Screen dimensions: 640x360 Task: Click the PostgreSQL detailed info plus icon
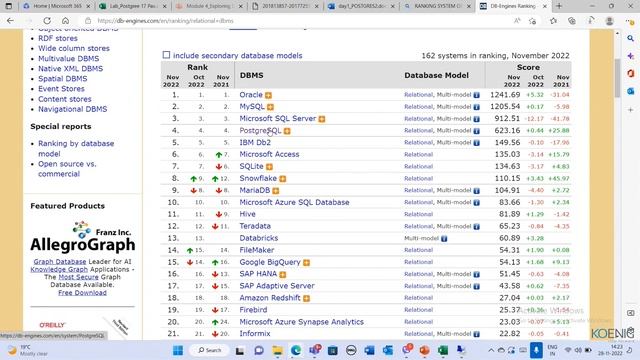[287, 131]
